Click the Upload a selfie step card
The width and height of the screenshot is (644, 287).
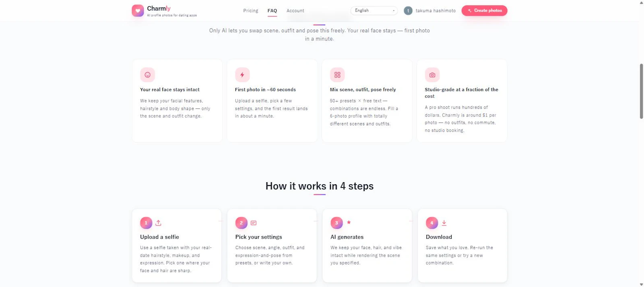tap(177, 245)
